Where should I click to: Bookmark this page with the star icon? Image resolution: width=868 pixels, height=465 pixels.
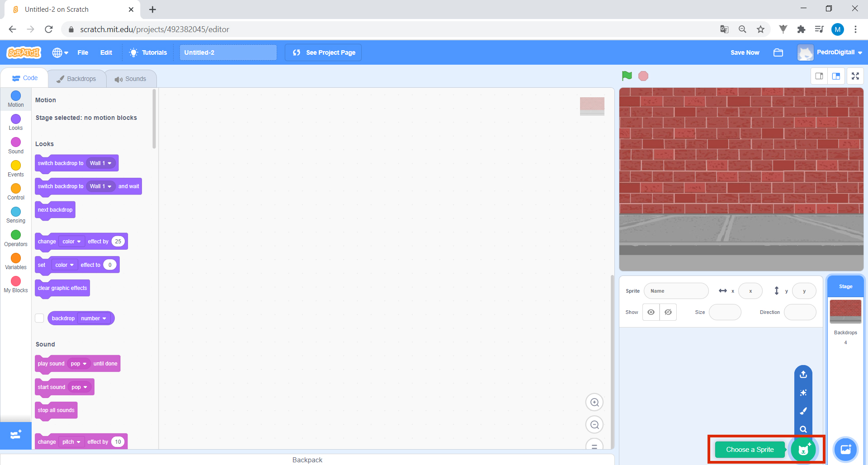click(760, 29)
